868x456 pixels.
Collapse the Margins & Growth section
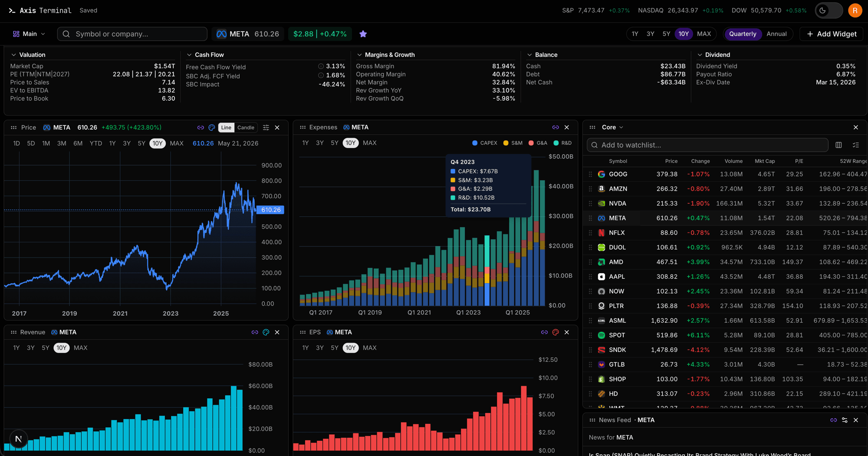pyautogui.click(x=385, y=55)
